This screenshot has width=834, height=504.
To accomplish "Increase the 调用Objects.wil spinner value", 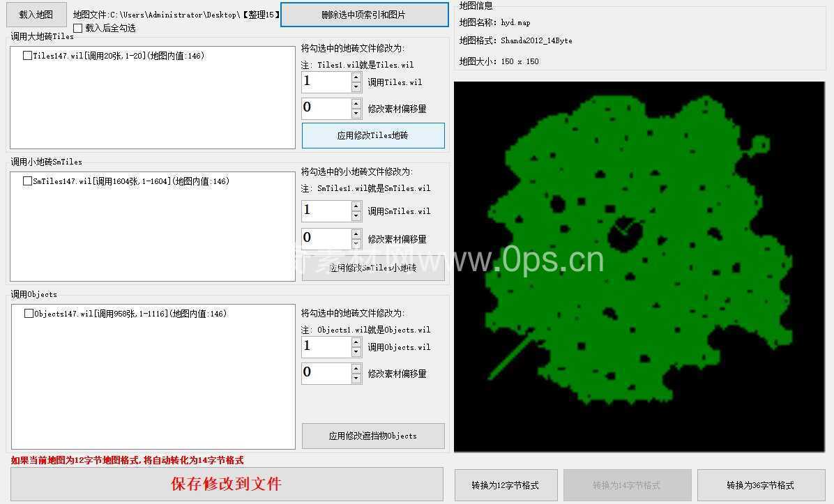I will [x=356, y=342].
